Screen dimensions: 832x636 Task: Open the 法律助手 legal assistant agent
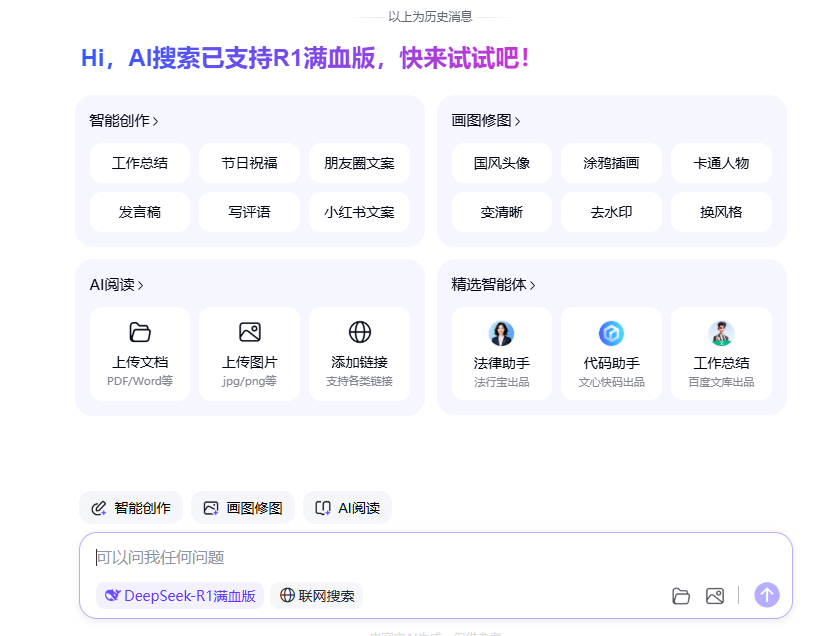[x=502, y=353]
